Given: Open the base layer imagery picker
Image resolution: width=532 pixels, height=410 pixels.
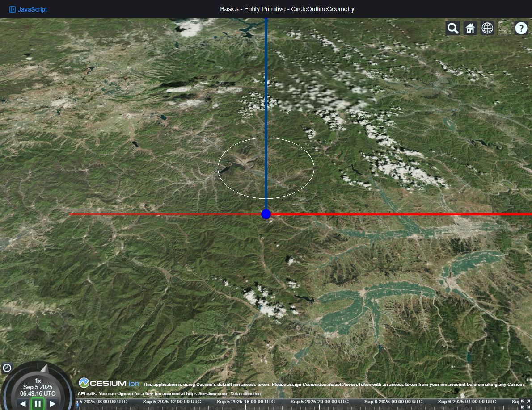Looking at the screenshot, I should click(504, 29).
